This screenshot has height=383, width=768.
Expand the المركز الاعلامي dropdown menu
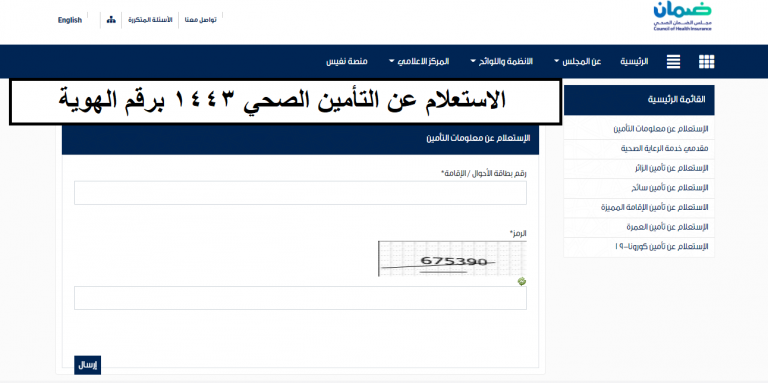coord(419,62)
